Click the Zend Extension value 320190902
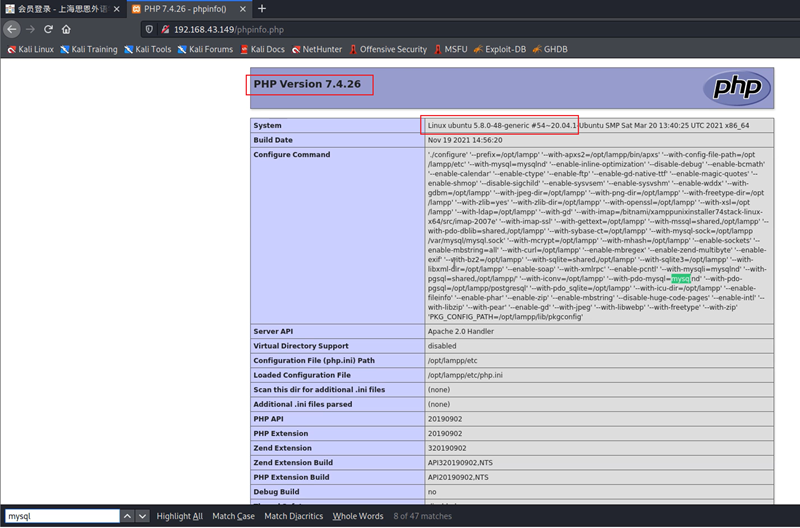The height and width of the screenshot is (528, 800). (x=447, y=448)
